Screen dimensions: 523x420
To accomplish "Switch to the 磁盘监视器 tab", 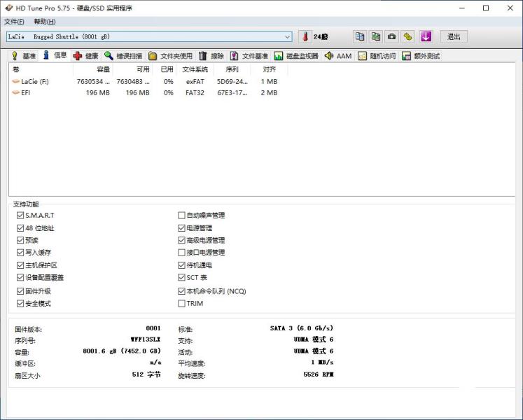I will 297,56.
